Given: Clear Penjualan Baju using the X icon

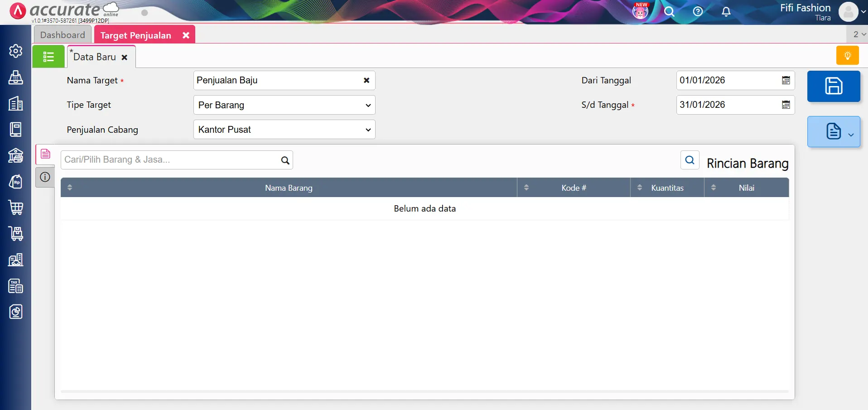Looking at the screenshot, I should pyautogui.click(x=366, y=80).
